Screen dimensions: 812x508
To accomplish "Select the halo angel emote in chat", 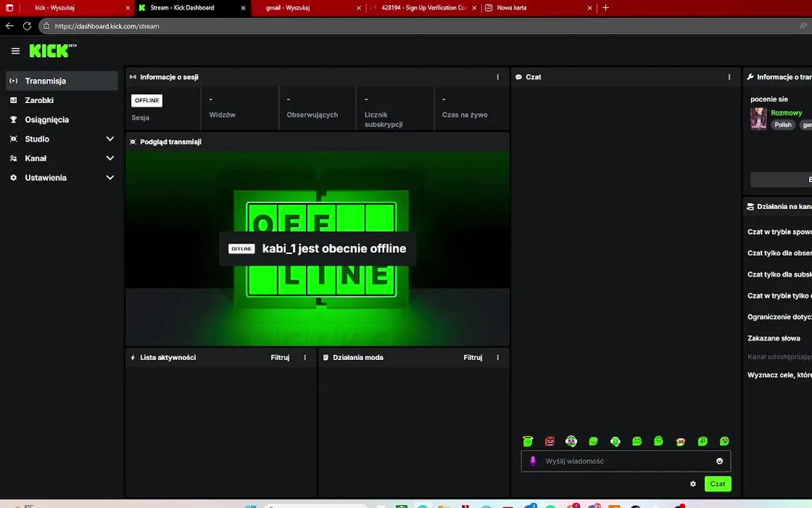I will pyautogui.click(x=528, y=441).
